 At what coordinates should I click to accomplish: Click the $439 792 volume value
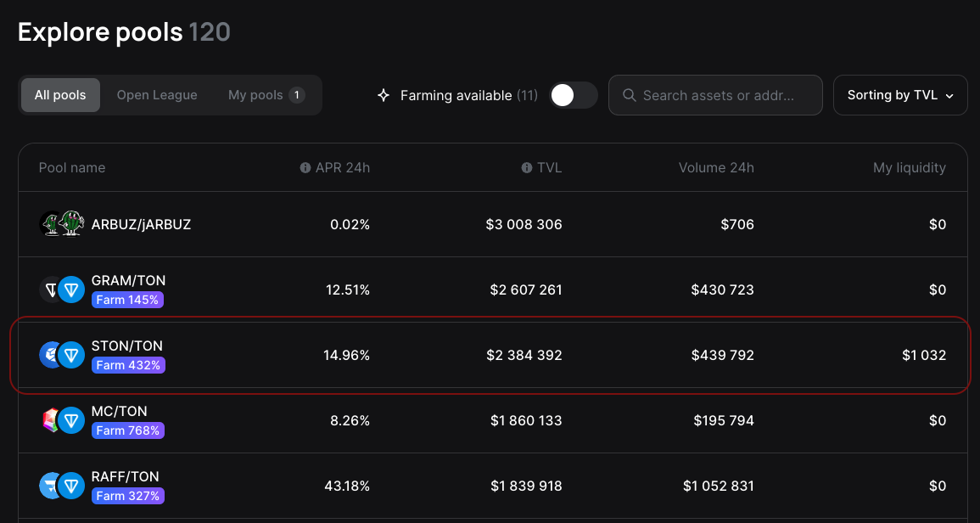[x=723, y=356]
